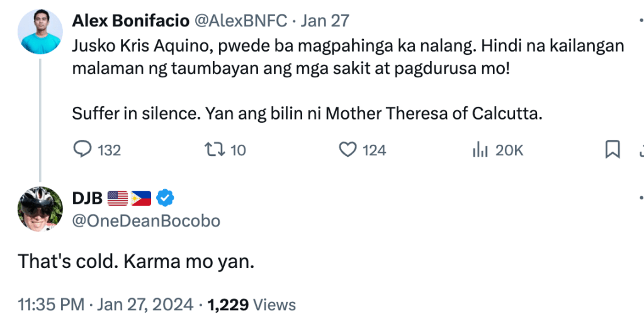The width and height of the screenshot is (644, 329).
Task: Visit the @OneDeanBocobo handle
Action: click(146, 221)
